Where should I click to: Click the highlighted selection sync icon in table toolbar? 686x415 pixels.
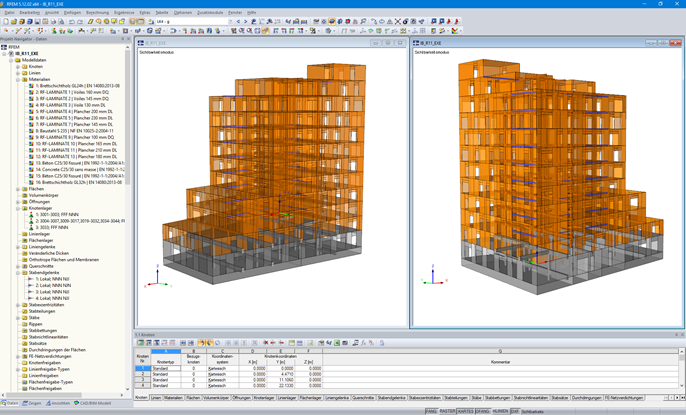[202, 343]
